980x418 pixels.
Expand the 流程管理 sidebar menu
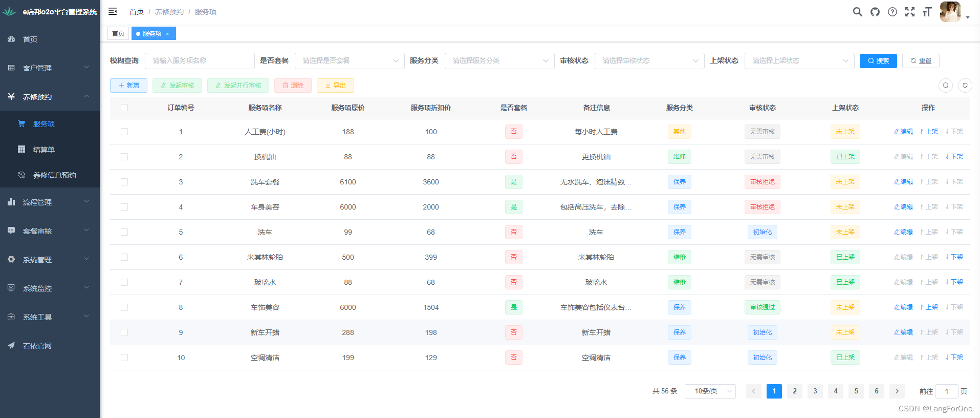pos(50,202)
